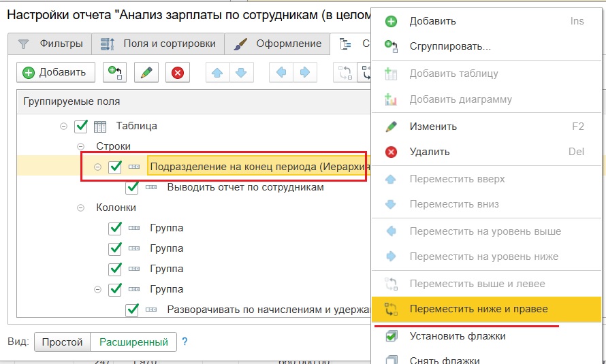606x364 pixels.
Task: Collapse Подразделение на конец периода node
Action: point(98,167)
